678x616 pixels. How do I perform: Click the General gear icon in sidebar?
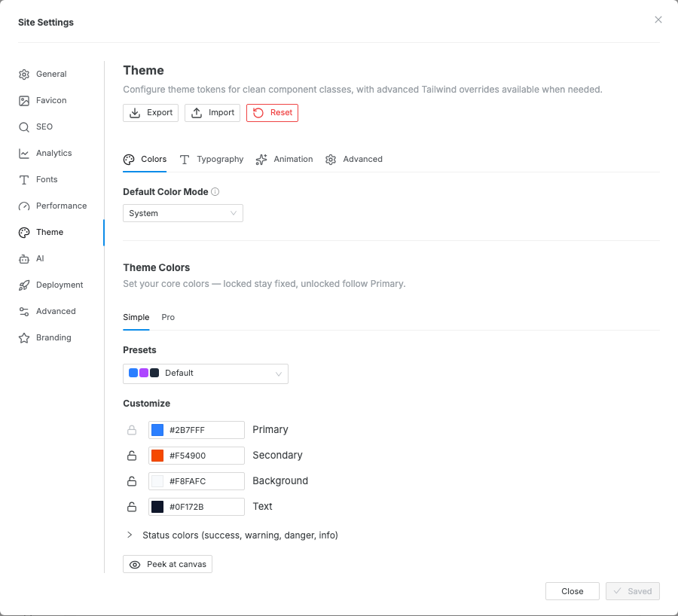24,75
